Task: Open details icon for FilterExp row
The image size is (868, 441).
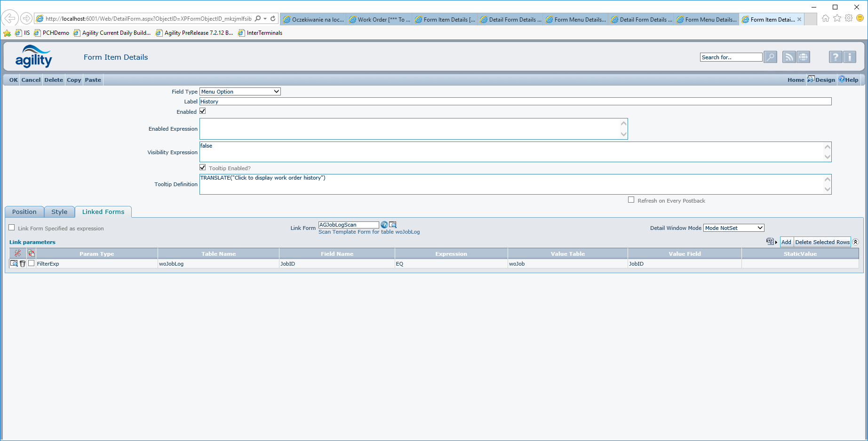Action: tap(14, 264)
